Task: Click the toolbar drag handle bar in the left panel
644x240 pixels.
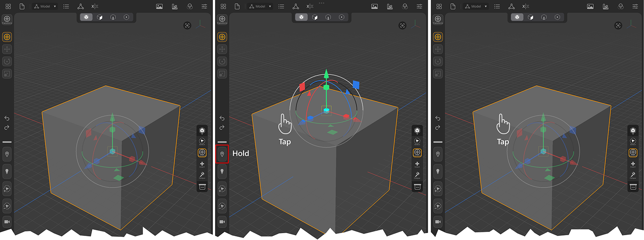Action: tap(7, 142)
